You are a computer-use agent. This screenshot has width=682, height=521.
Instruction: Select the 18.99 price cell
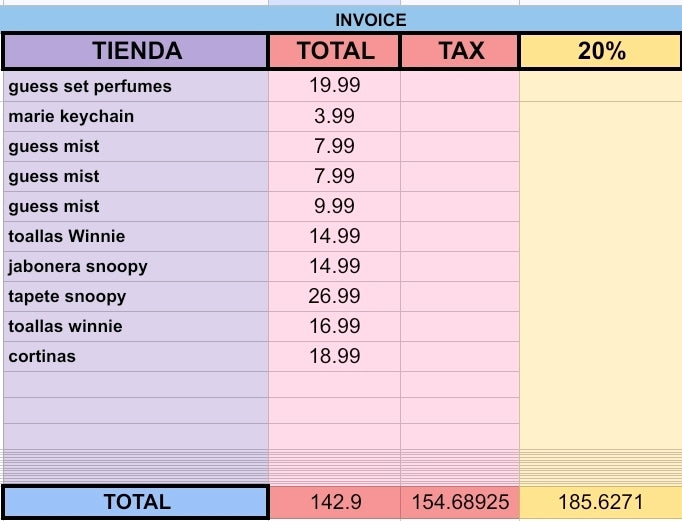[334, 356]
